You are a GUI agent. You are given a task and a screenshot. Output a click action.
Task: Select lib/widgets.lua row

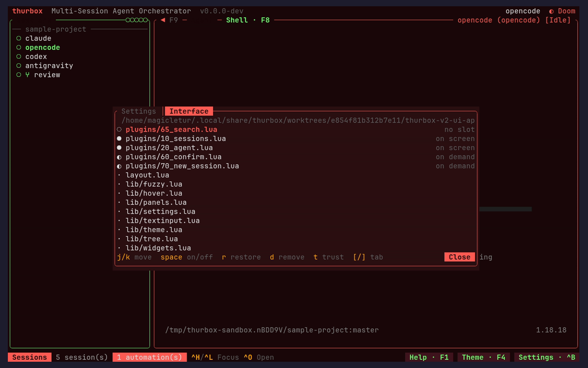(296, 248)
